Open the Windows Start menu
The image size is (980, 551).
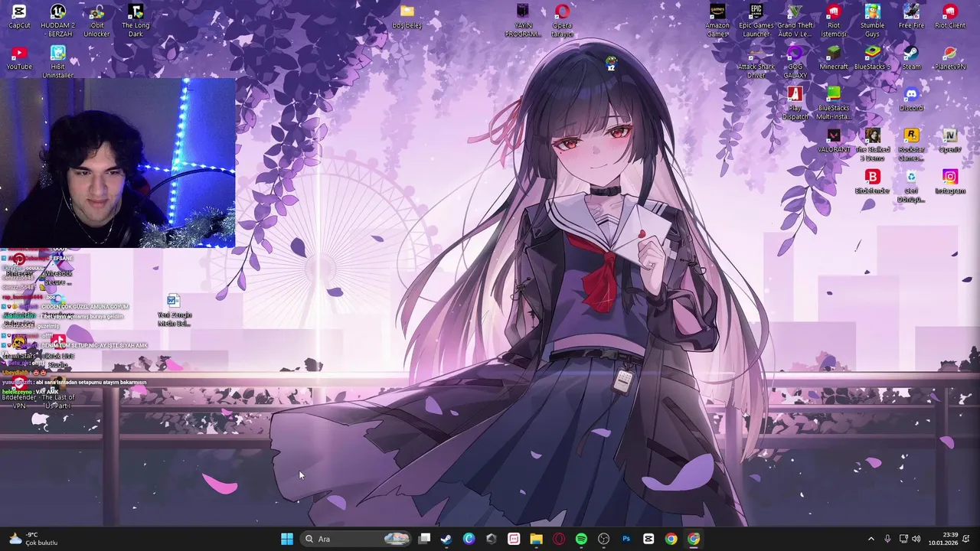tap(287, 539)
